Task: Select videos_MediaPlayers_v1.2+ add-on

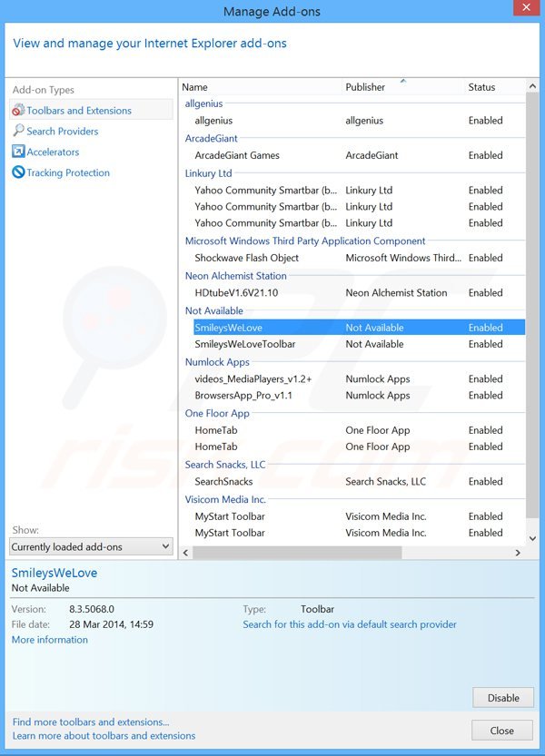Action: coord(359,379)
